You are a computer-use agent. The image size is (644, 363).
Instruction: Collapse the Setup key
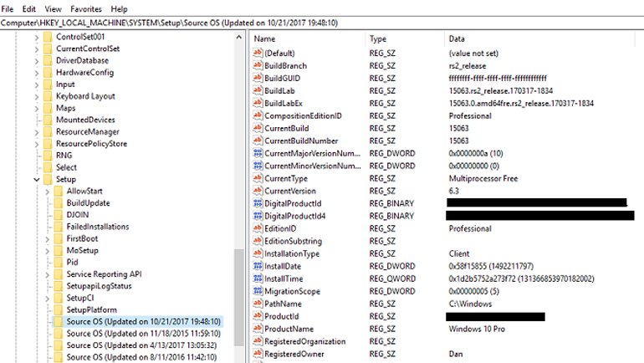click(x=37, y=180)
